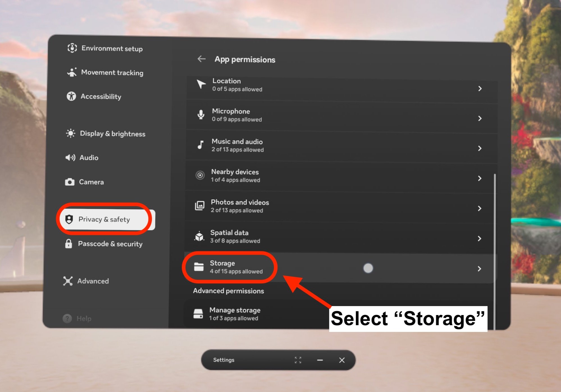
Task: Click '2 of 13 apps allowed' under Photos and videos
Action: coord(237,210)
